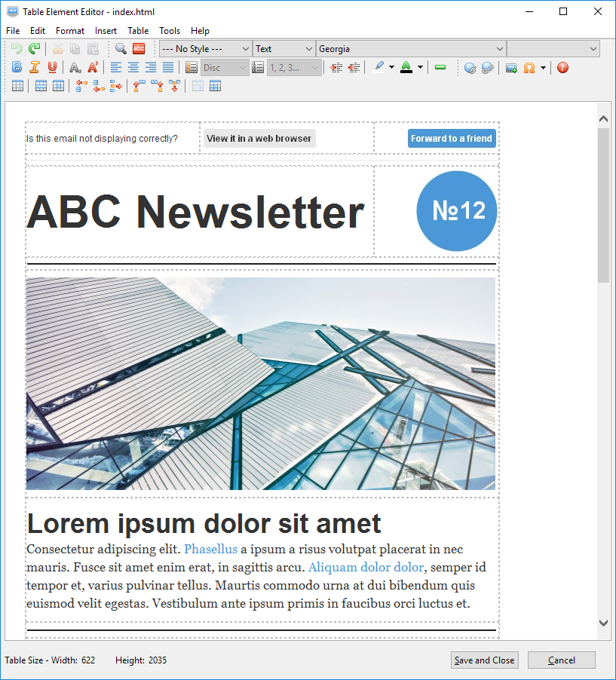Click View it in a web browser

(259, 139)
